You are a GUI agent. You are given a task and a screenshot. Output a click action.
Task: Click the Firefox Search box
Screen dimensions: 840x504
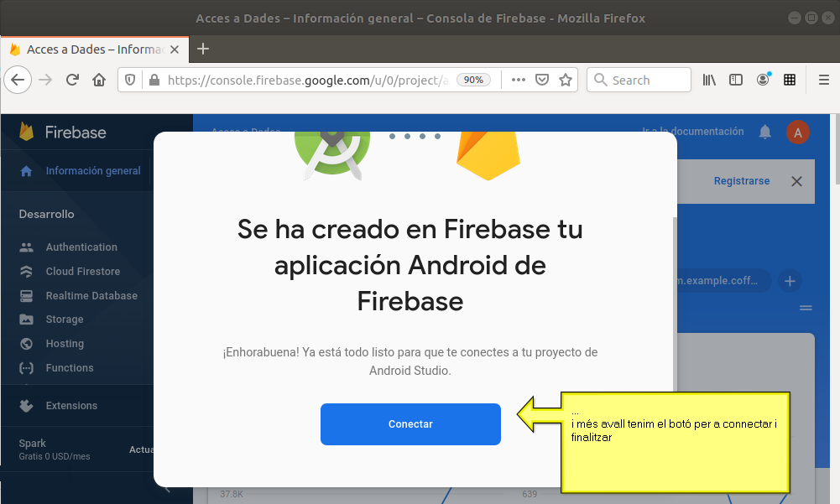639,80
